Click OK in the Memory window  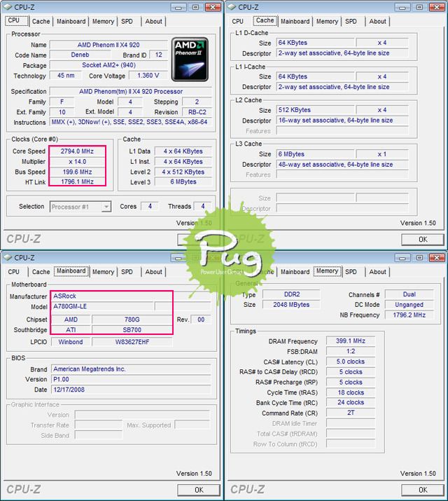coord(423,490)
